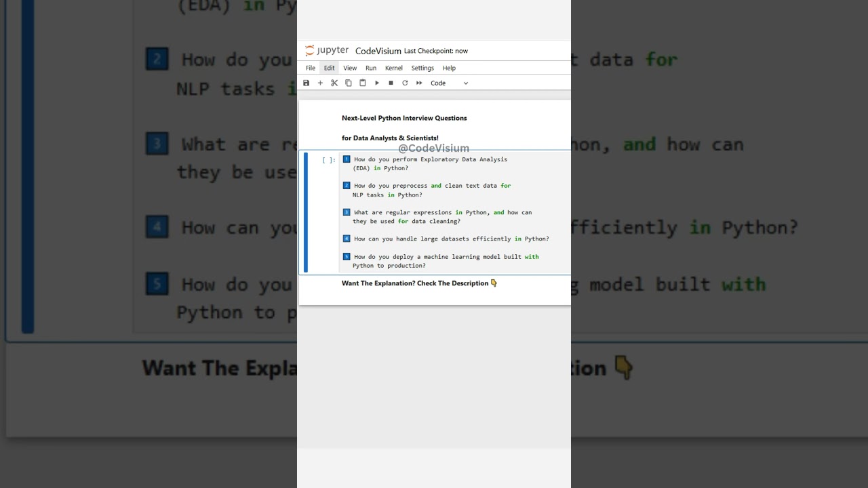Interrupt the kernel with the stop icon
868x488 pixels.
pos(391,83)
